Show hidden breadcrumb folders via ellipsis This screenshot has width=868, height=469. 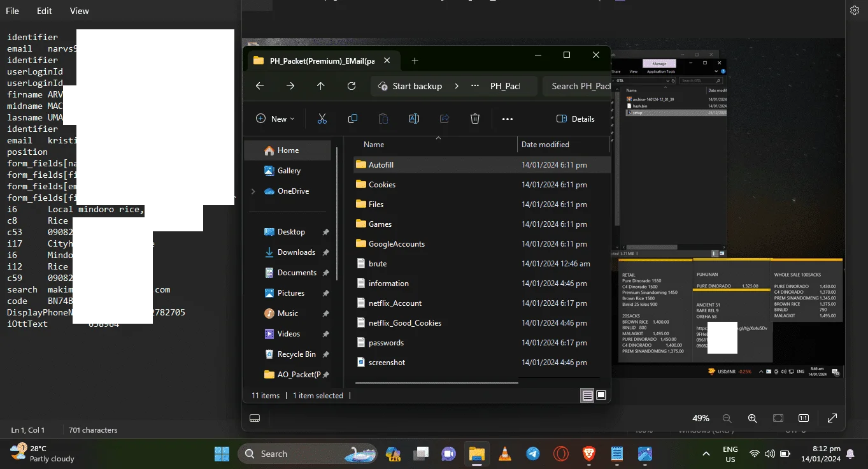coord(475,86)
